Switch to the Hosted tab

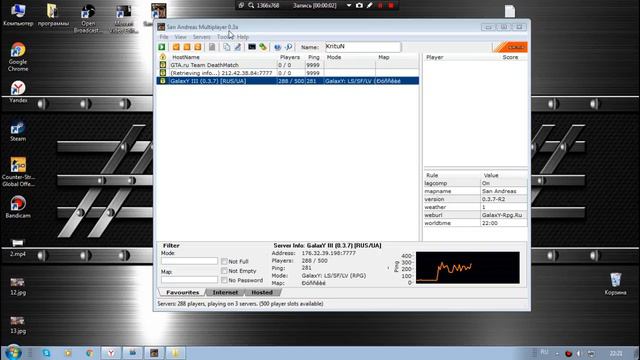[262, 292]
